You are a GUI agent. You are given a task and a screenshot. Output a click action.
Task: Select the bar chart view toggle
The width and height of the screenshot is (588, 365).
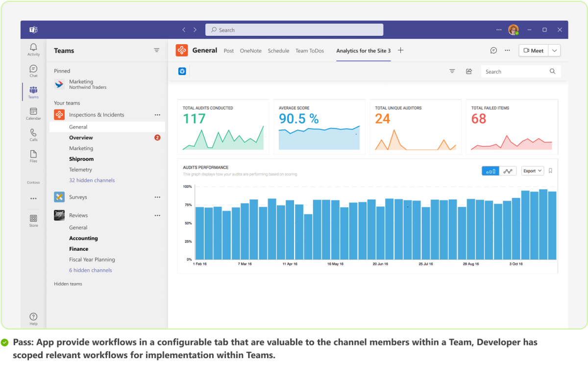(490, 170)
